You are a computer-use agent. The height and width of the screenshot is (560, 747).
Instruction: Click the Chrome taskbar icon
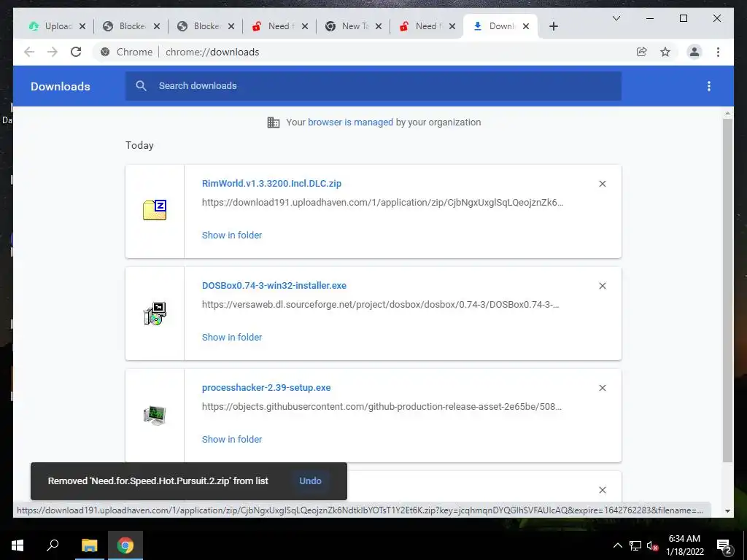pos(125,545)
